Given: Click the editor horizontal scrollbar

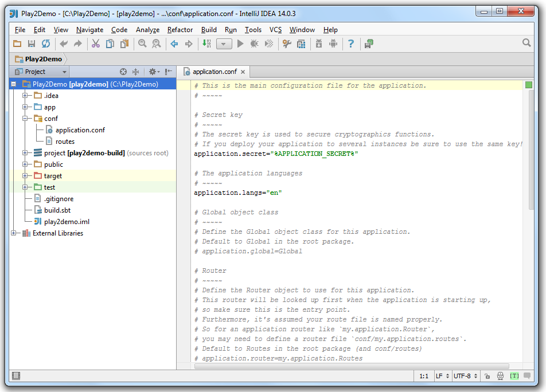Looking at the screenshot, I should tap(351, 366).
